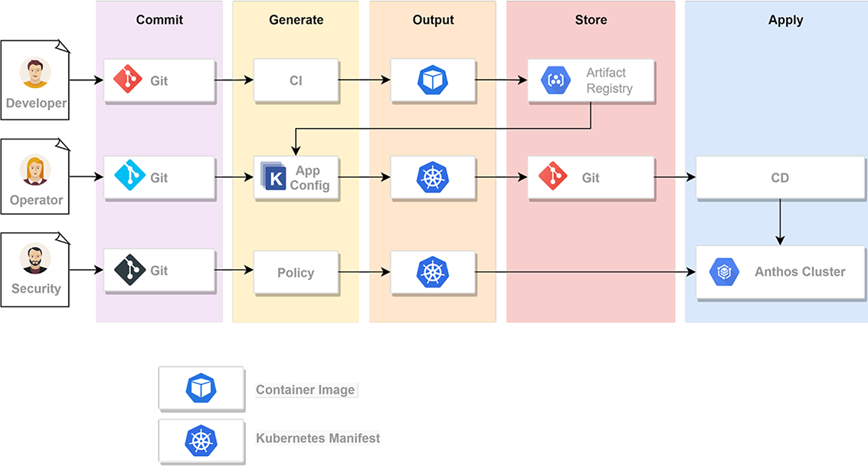Click the CD box in Apply column
The width and height of the screenshot is (868, 466).
pyautogui.click(x=780, y=178)
